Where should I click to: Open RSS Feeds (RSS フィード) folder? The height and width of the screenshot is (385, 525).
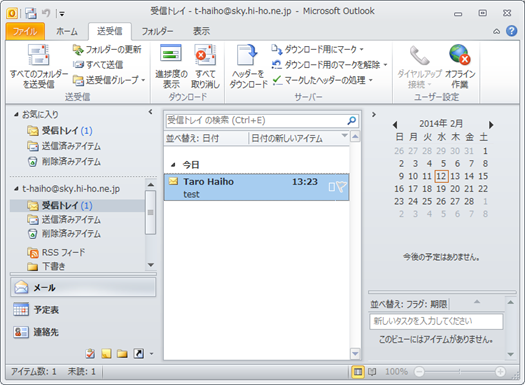coord(56,252)
